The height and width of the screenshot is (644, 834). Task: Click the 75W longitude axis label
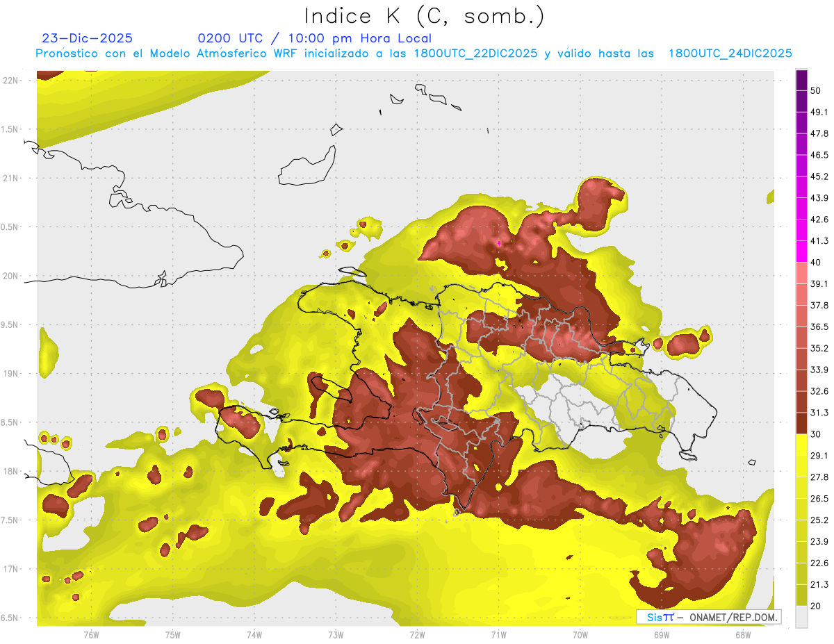(x=173, y=634)
